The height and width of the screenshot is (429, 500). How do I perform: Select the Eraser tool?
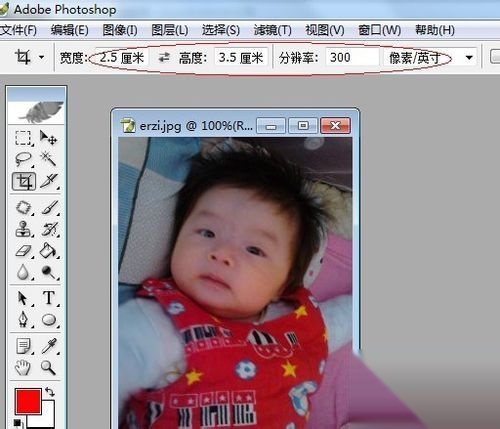(23, 251)
